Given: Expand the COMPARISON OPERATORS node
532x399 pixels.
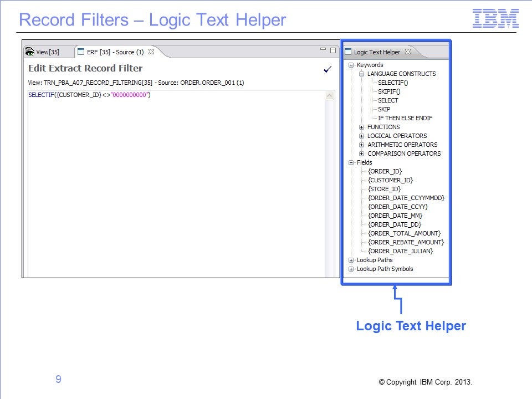Looking at the screenshot, I should (362, 154).
